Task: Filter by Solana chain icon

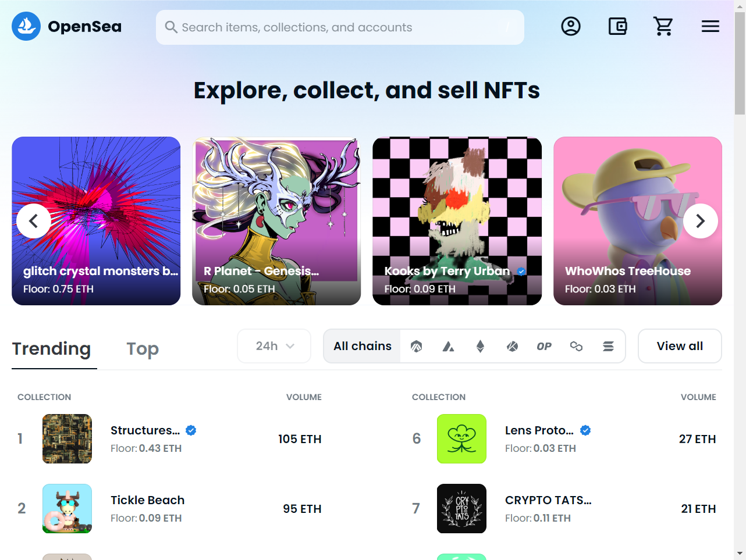Action: pyautogui.click(x=608, y=347)
